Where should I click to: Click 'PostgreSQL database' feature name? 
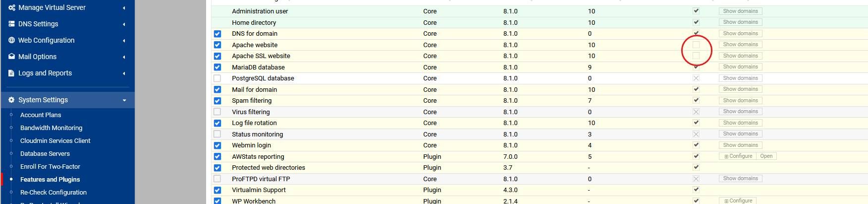point(263,78)
